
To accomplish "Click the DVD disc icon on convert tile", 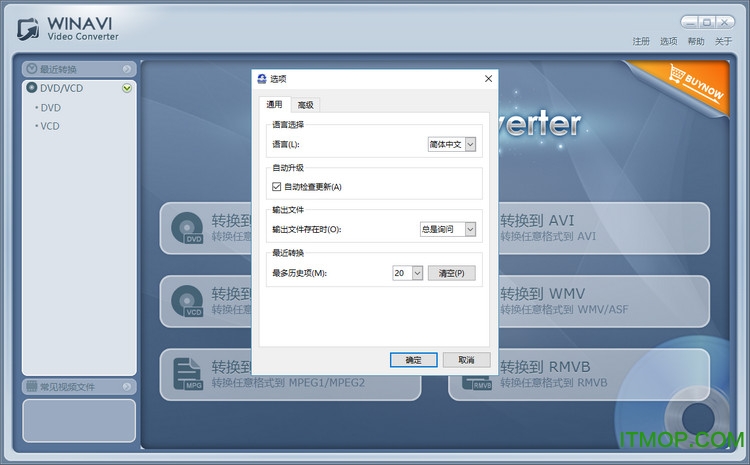I will tap(187, 228).
